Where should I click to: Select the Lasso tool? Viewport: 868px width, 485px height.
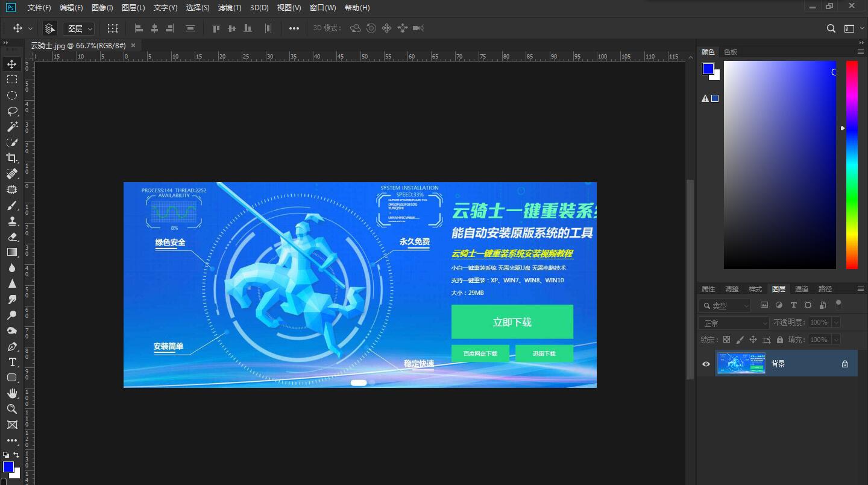point(12,111)
